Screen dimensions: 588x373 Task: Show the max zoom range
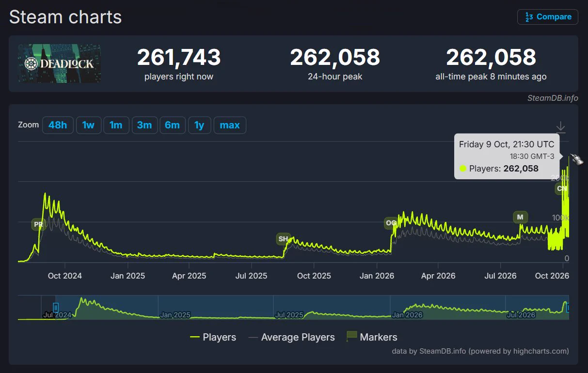230,125
